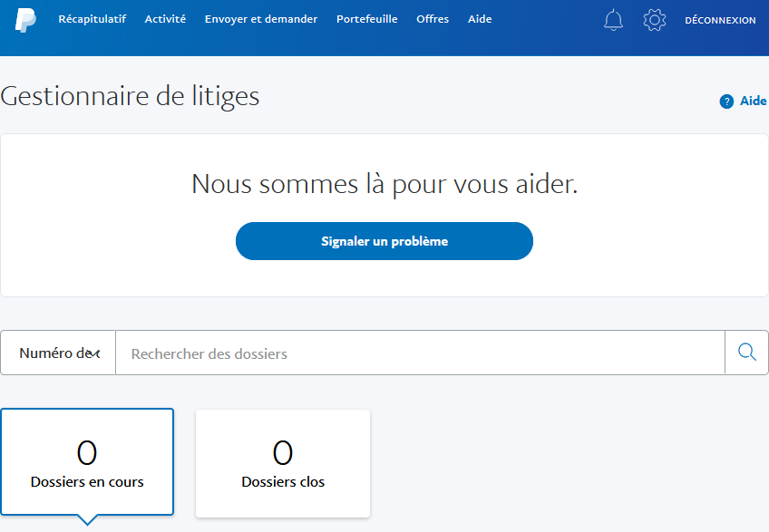The height and width of the screenshot is (532, 769).
Task: Navigate to Envoyer et demander
Action: [261, 18]
